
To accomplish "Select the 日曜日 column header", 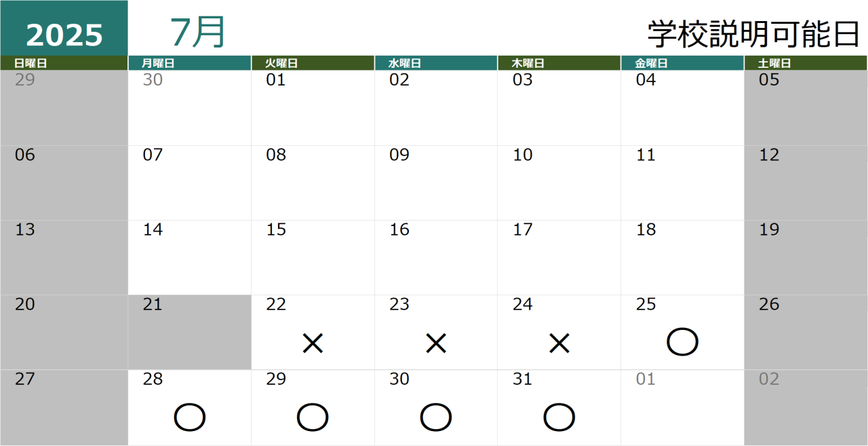I will pyautogui.click(x=64, y=63).
